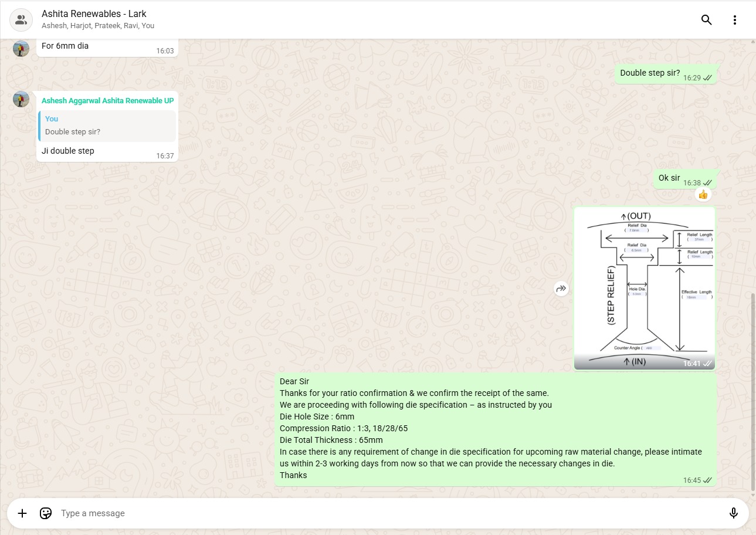
Task: Click the group avatar icon
Action: pyautogui.click(x=21, y=20)
